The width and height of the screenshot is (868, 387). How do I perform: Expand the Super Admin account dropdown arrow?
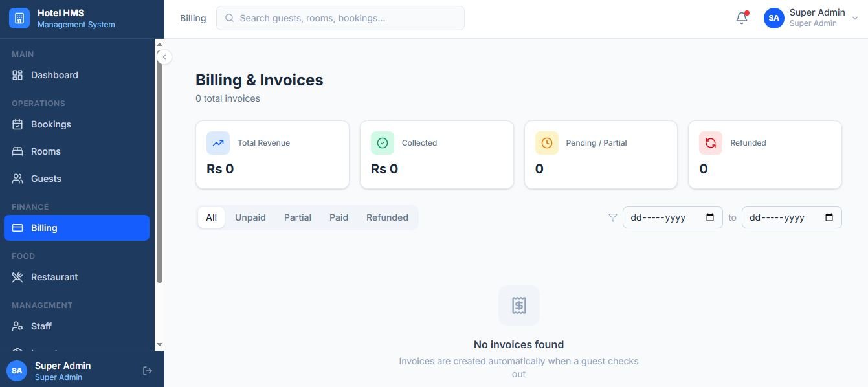[855, 19]
